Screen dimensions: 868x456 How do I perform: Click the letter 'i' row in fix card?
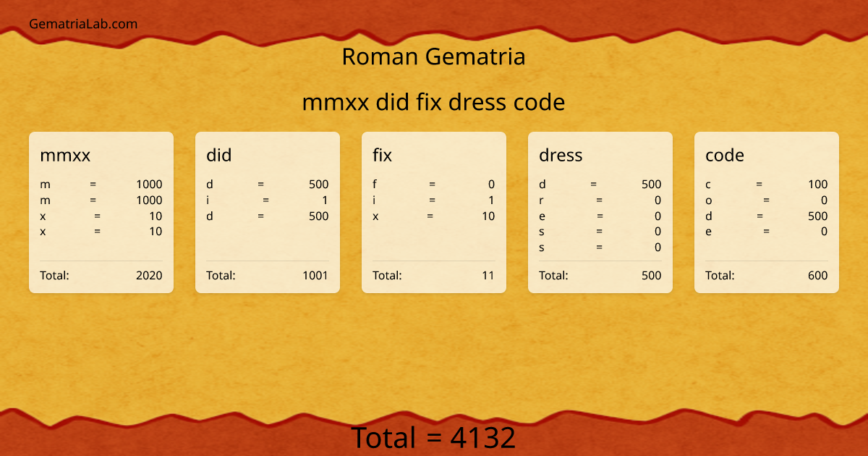coord(434,200)
